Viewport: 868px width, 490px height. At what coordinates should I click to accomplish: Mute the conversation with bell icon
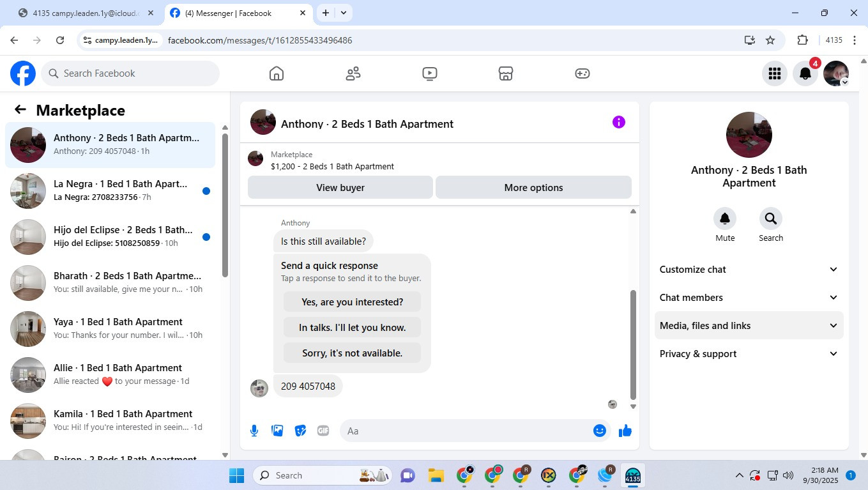pyautogui.click(x=725, y=218)
